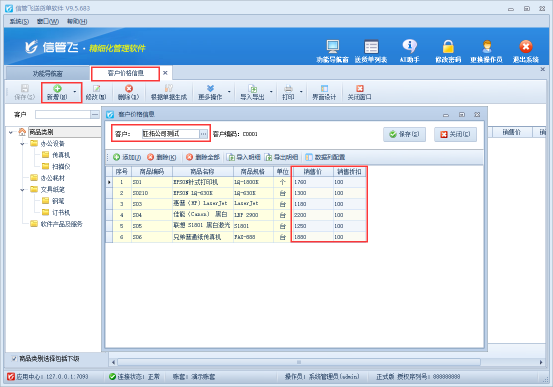Screen dimensions: 553x387
Task: Click the 修改密码 padlock icon
Action: click(x=448, y=46)
